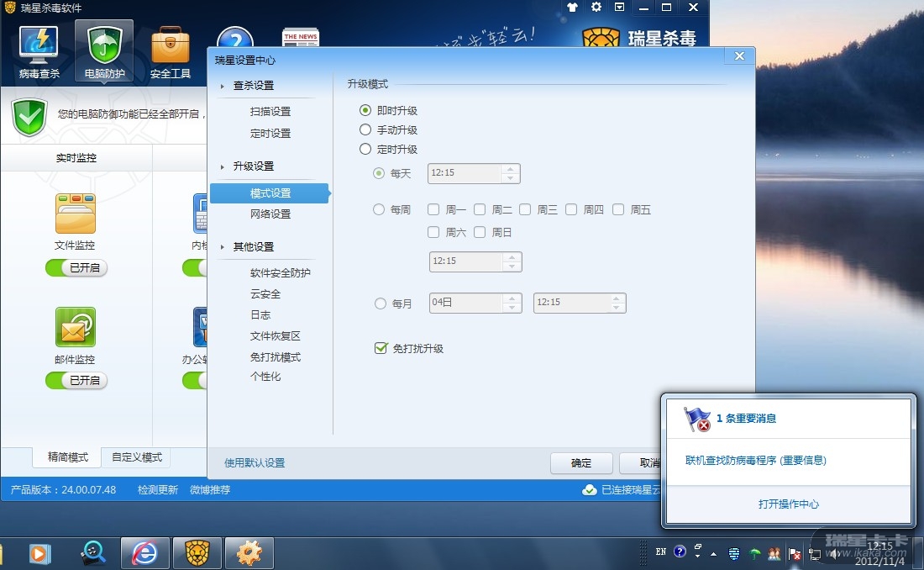
Task: Toggle the 文件监控 已开启 switch
Action: [76, 268]
